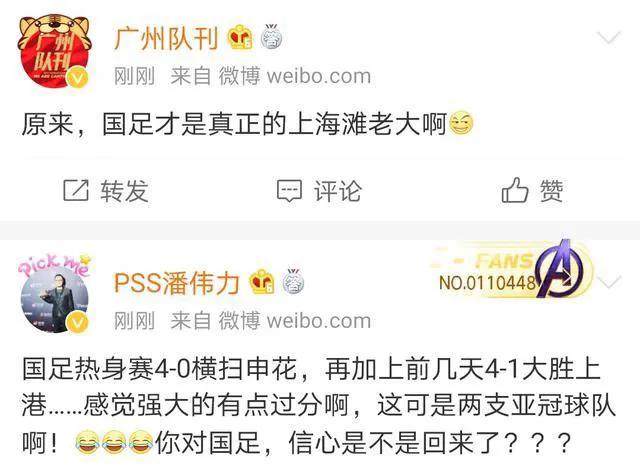Click the silver medal badge beside PSS潘伟力
This screenshot has height=476, width=640.
(293, 281)
